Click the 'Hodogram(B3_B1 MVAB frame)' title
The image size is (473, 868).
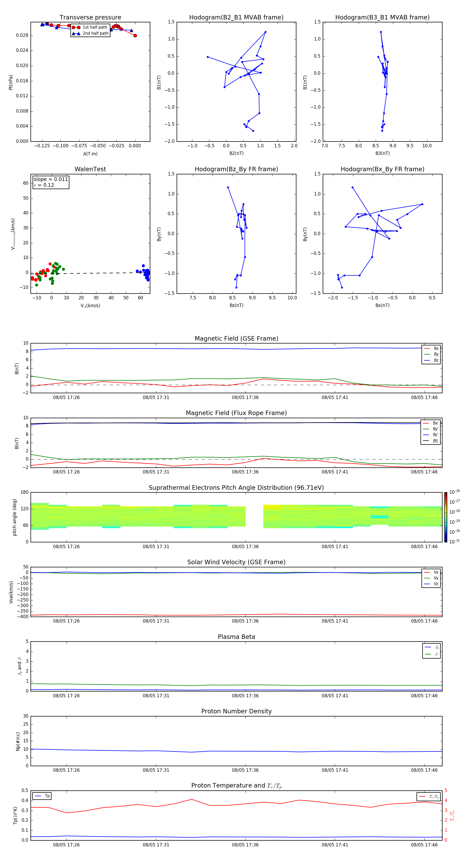(382, 18)
